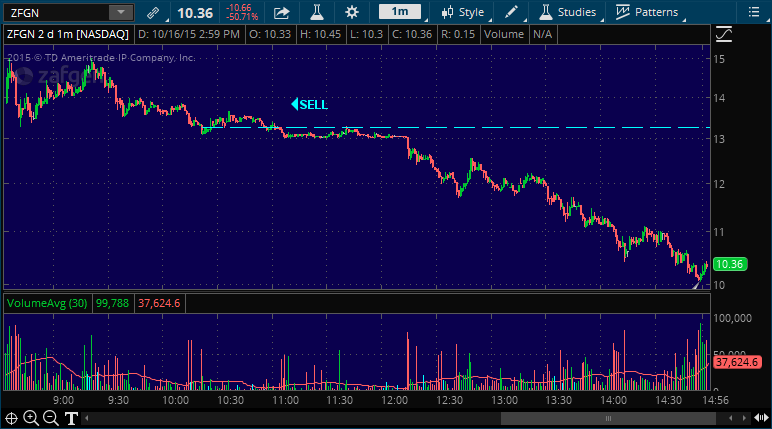Click the O: 10.33 open value
The image size is (772, 429).
270,34
